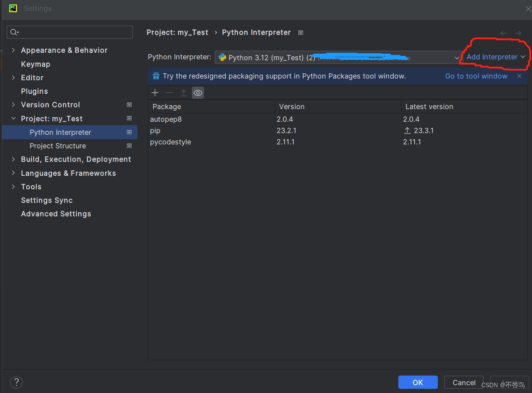Click the uninstall package minus icon
The height and width of the screenshot is (393, 532).
coord(169,93)
